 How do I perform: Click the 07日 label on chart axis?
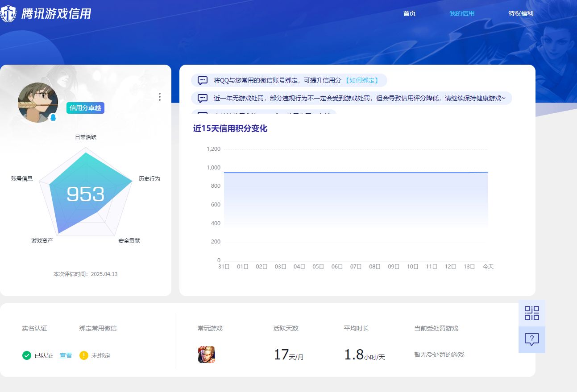coord(356,267)
